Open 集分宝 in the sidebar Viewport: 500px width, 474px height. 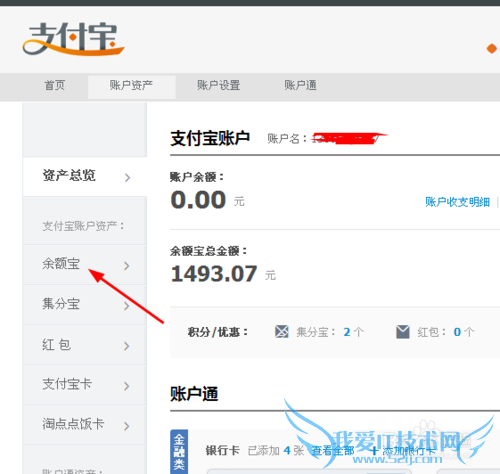[x=85, y=304]
